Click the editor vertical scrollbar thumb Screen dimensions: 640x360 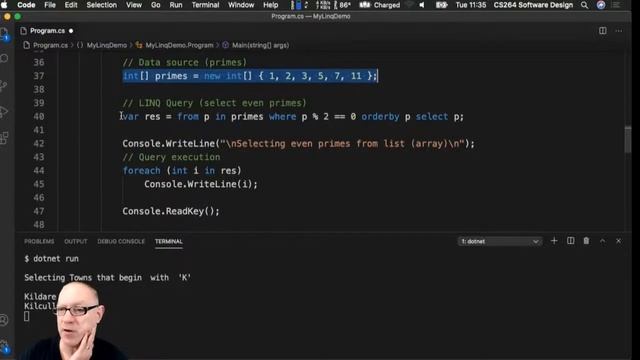click(x=628, y=139)
